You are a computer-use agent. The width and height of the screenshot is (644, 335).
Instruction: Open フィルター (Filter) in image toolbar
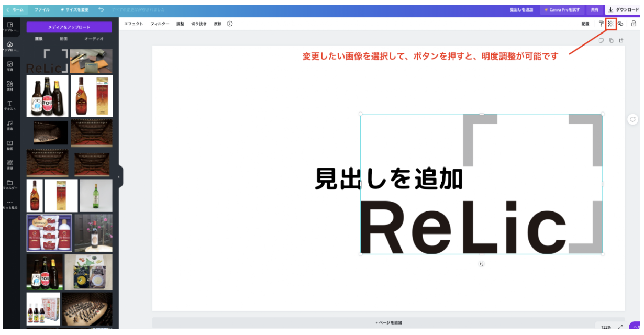160,24
